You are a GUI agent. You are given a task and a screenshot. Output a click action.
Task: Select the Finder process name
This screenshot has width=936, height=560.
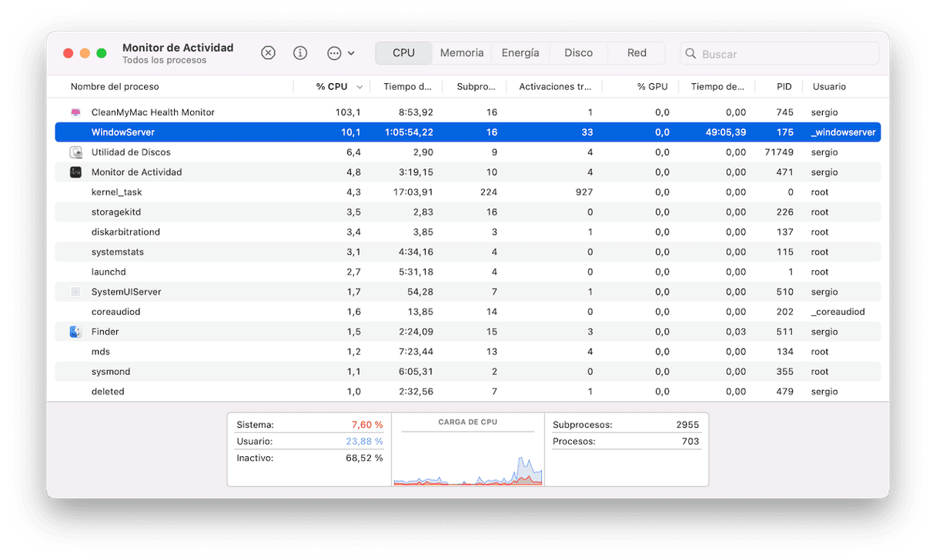coord(105,332)
